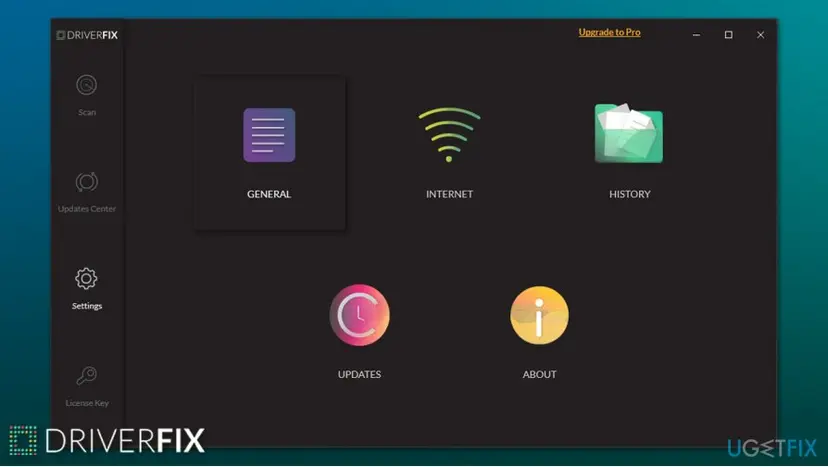Click the Settings label in sidebar
This screenshot has height=467, width=828.
(x=87, y=306)
